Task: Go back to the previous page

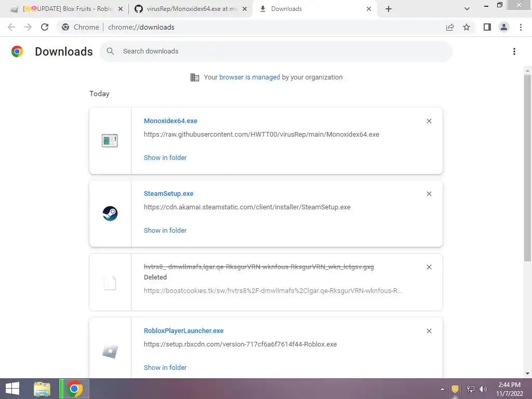Action: [x=11, y=27]
